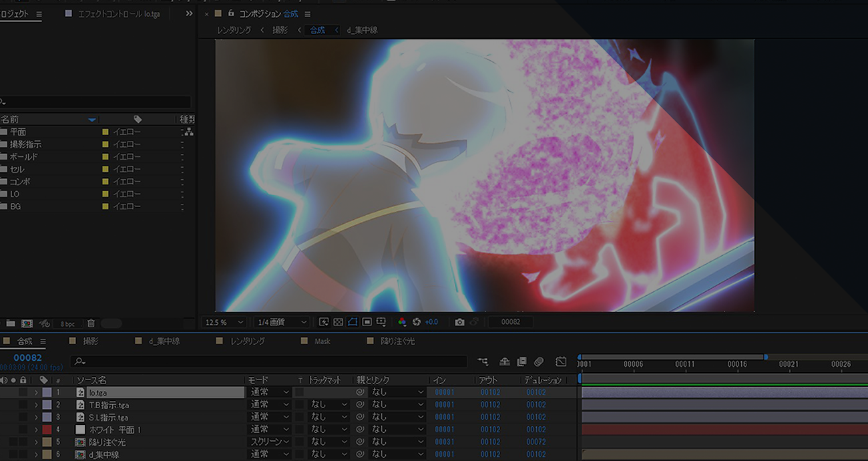Viewport: 868px width, 461px height.
Task: Toggle solo for 降り注ぐ光 layer
Action: [x=13, y=442]
